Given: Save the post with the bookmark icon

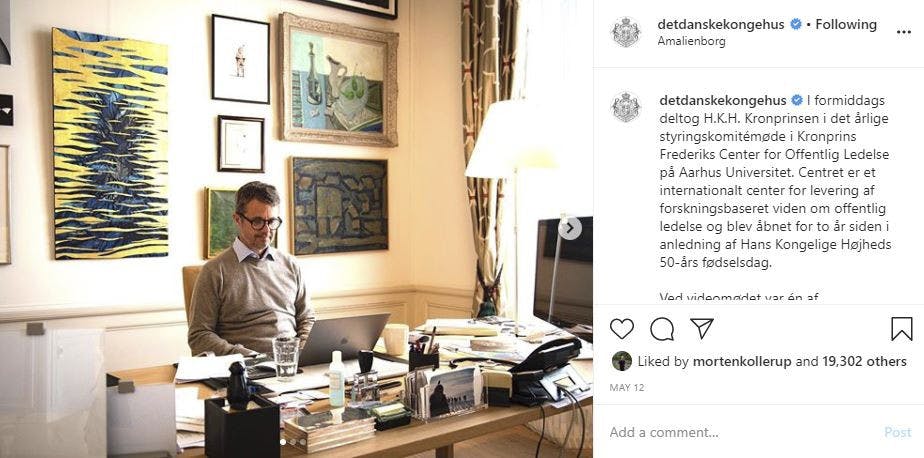Looking at the screenshot, I should tap(902, 329).
